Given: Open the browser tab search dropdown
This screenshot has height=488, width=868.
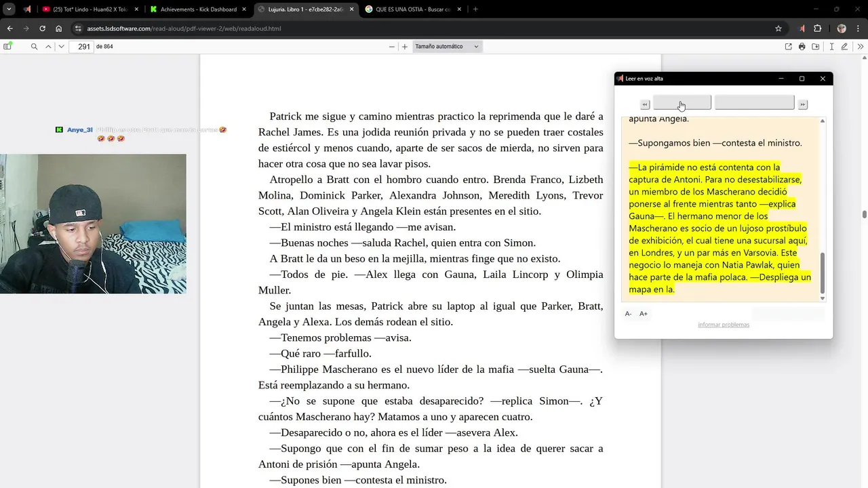Looking at the screenshot, I should click(9, 9).
